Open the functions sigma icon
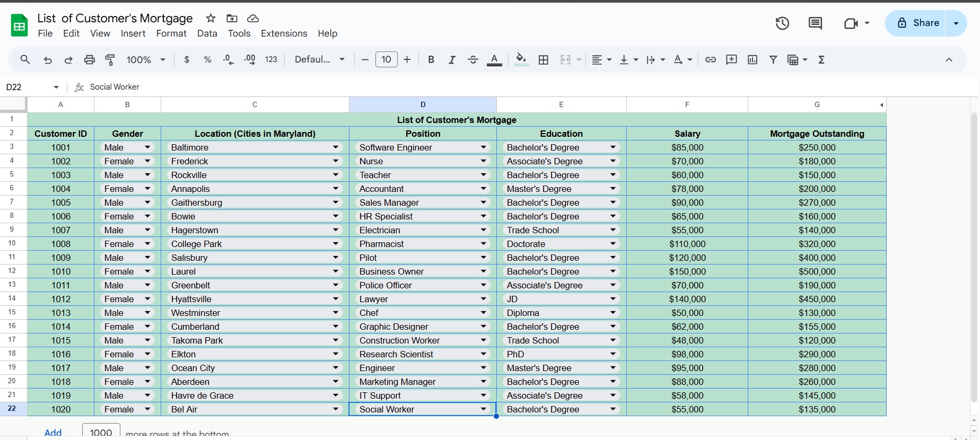 coord(821,60)
